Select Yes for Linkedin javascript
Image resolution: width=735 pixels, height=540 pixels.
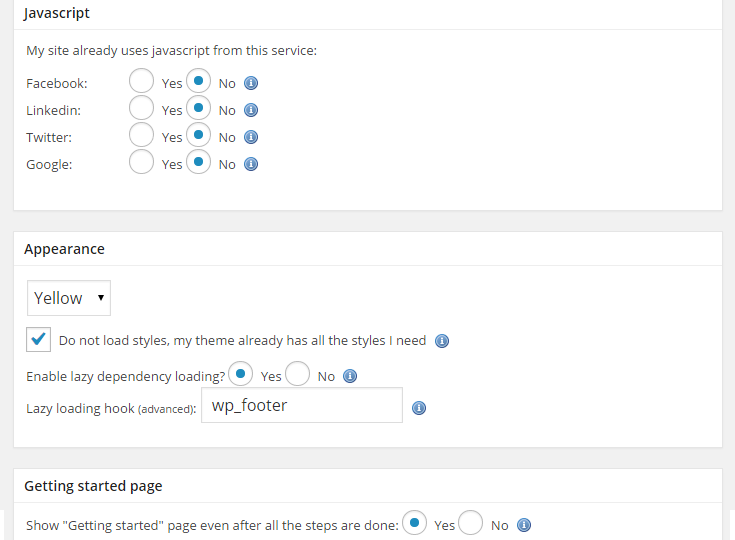(142, 108)
